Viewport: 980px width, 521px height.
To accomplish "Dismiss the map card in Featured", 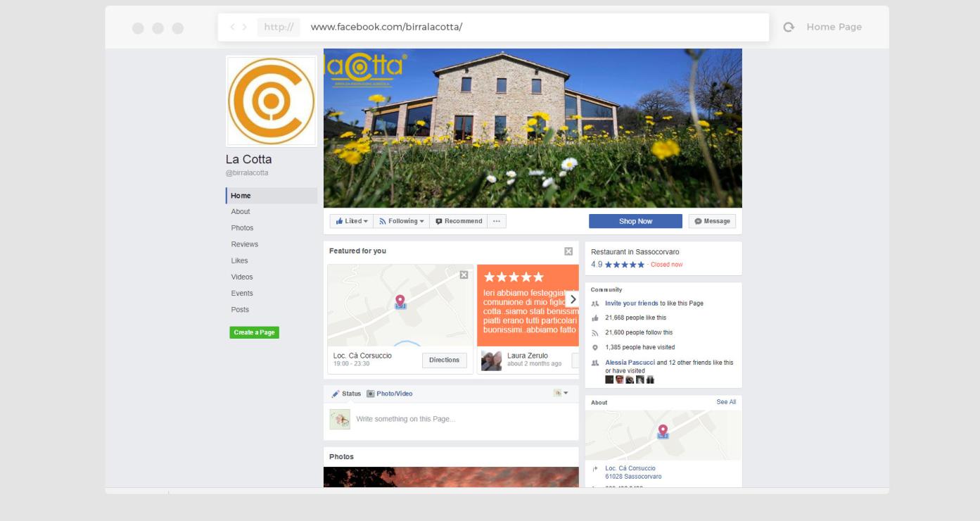I will point(464,275).
